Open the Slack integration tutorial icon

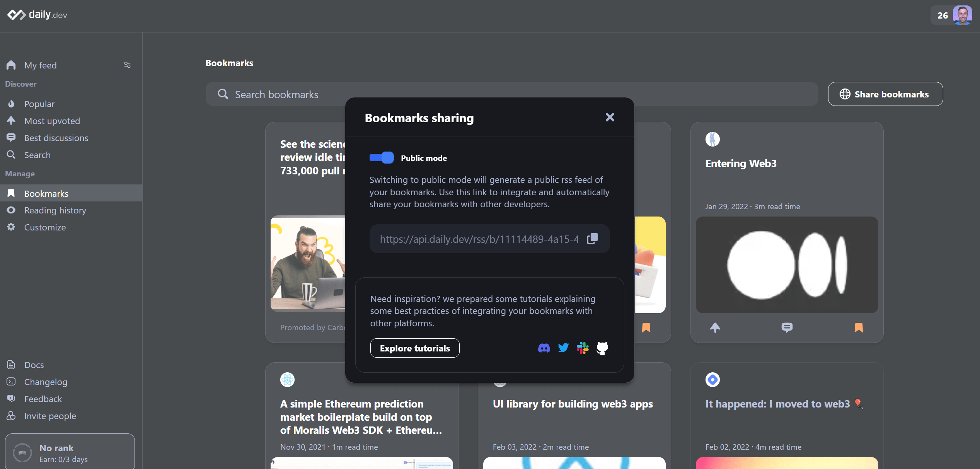click(583, 348)
